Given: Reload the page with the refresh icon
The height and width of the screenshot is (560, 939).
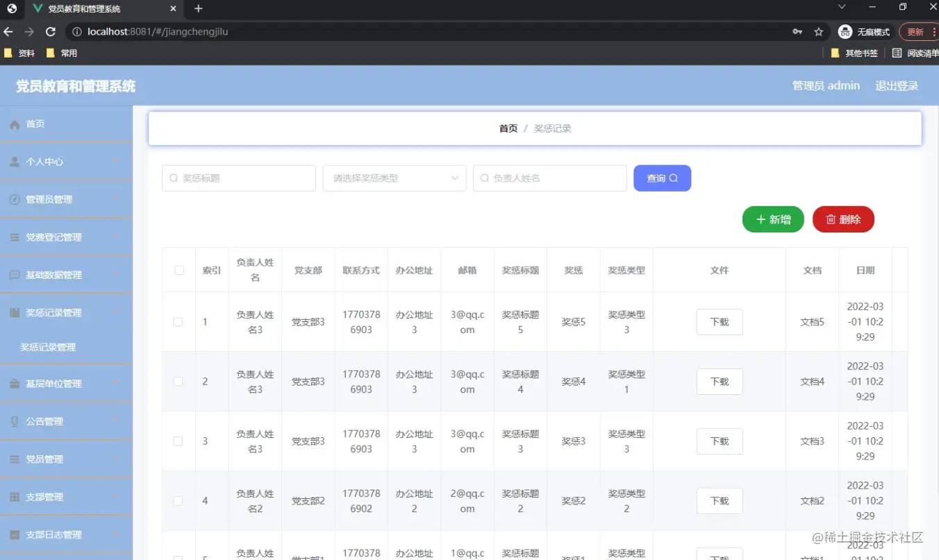Looking at the screenshot, I should point(51,32).
